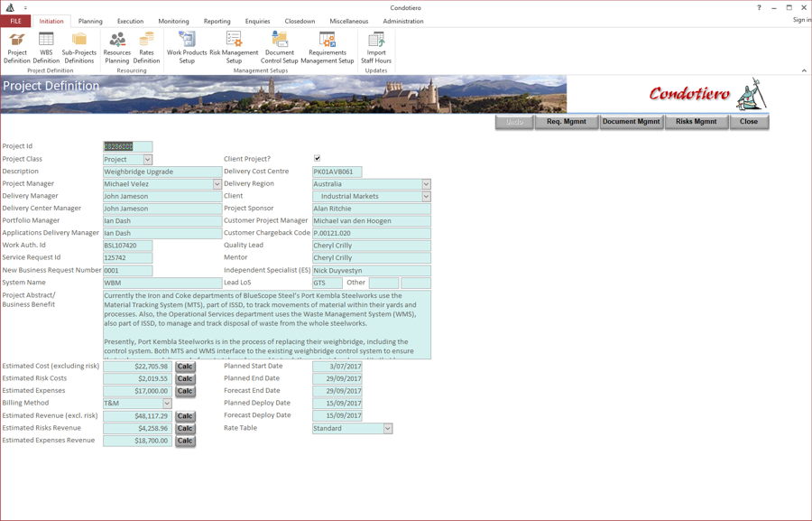Open the Client dropdown arrow
The height and width of the screenshot is (521, 812).
(x=426, y=197)
